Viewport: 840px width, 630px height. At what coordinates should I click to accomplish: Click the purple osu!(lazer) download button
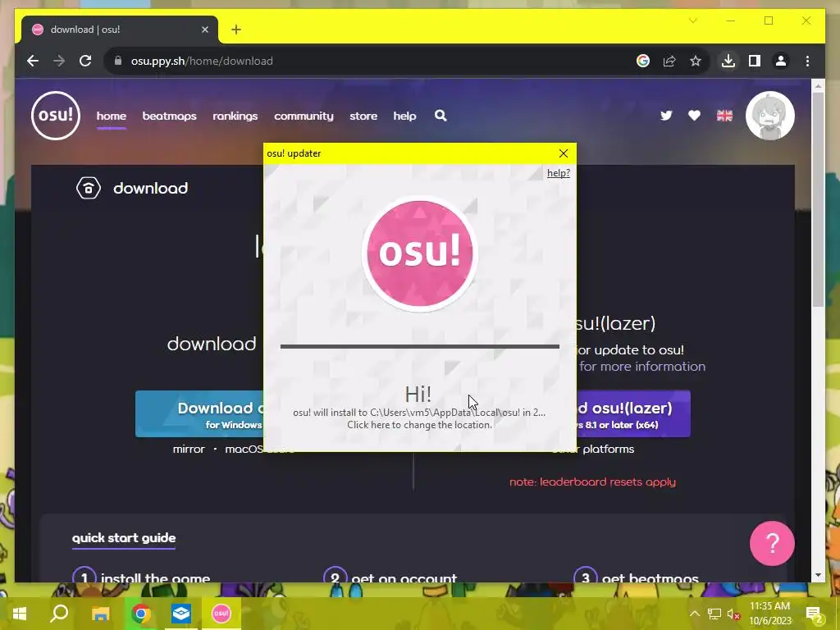pyautogui.click(x=633, y=413)
